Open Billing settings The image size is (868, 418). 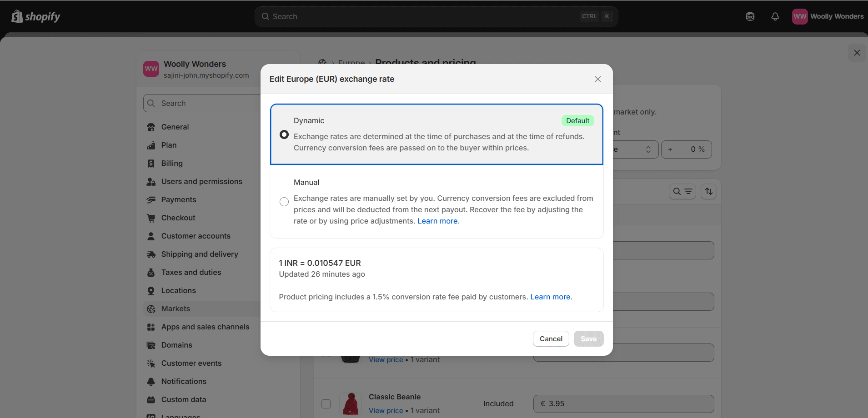pyautogui.click(x=172, y=163)
